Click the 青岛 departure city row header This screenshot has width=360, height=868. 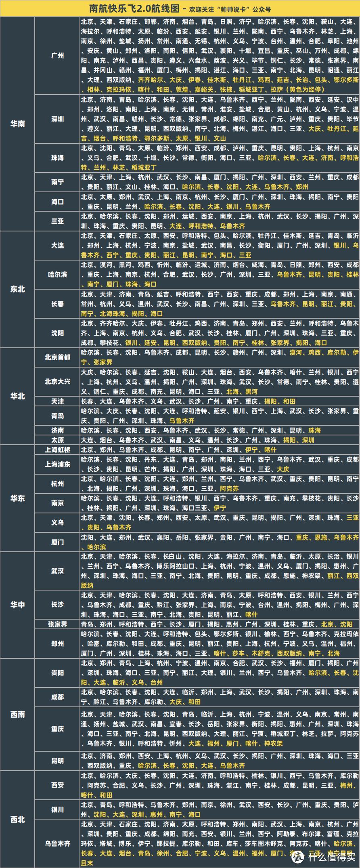pyautogui.click(x=58, y=416)
